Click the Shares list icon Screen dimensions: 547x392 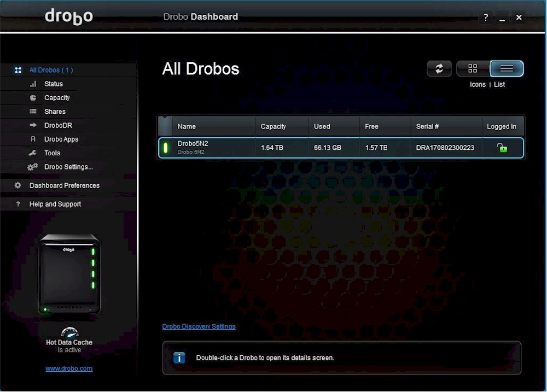[x=33, y=112]
